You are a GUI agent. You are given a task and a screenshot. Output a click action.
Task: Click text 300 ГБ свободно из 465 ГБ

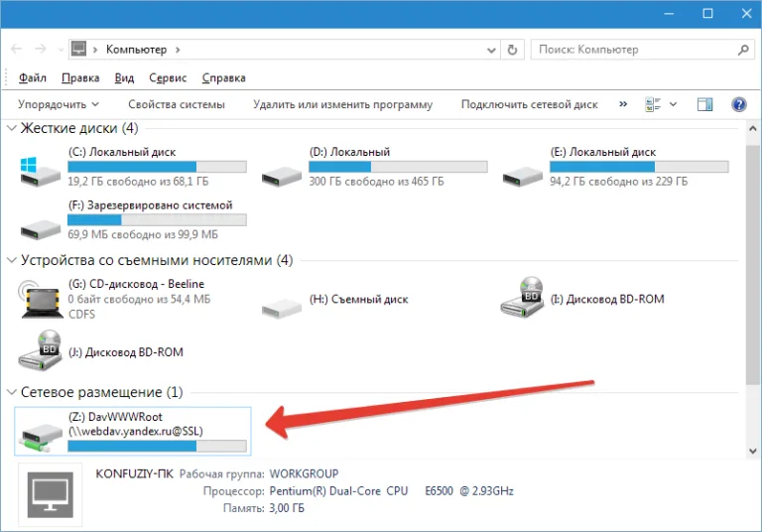pos(377,182)
